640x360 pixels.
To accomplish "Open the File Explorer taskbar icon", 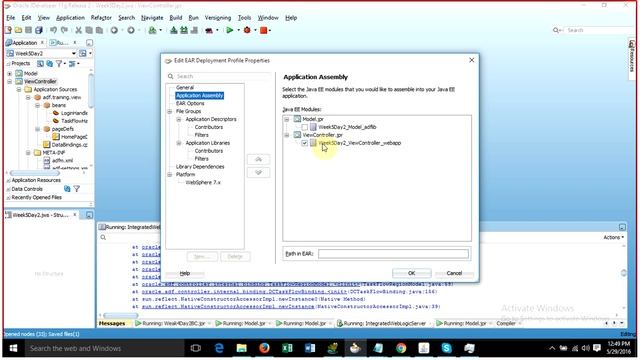I will [x=242, y=348].
